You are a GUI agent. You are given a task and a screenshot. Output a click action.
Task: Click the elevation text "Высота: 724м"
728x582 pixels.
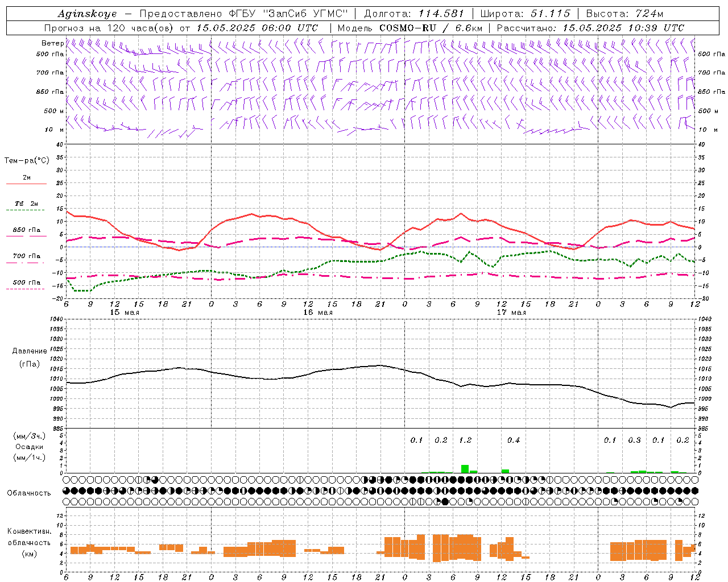(624, 14)
